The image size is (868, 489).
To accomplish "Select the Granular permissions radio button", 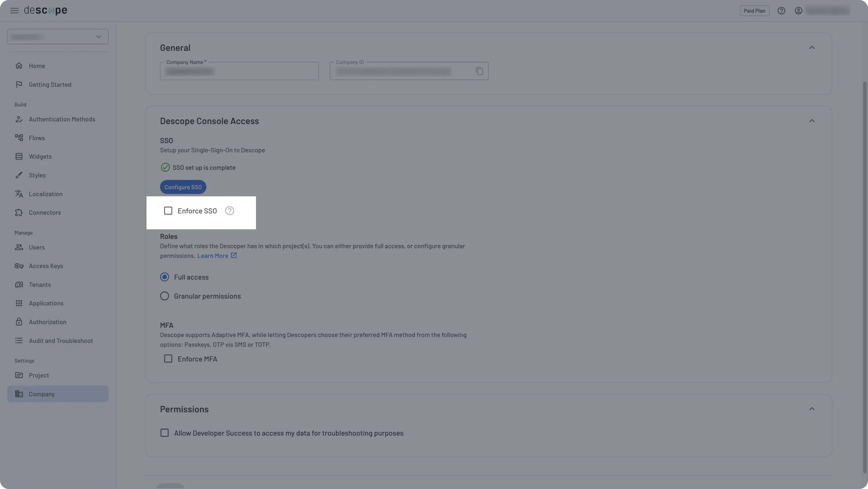I will click(164, 296).
